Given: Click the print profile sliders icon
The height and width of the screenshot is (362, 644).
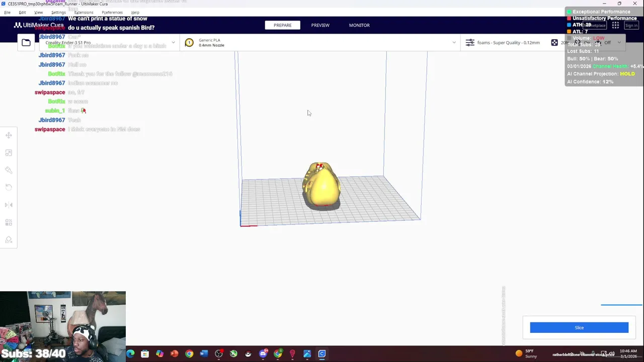Looking at the screenshot, I should [470, 43].
